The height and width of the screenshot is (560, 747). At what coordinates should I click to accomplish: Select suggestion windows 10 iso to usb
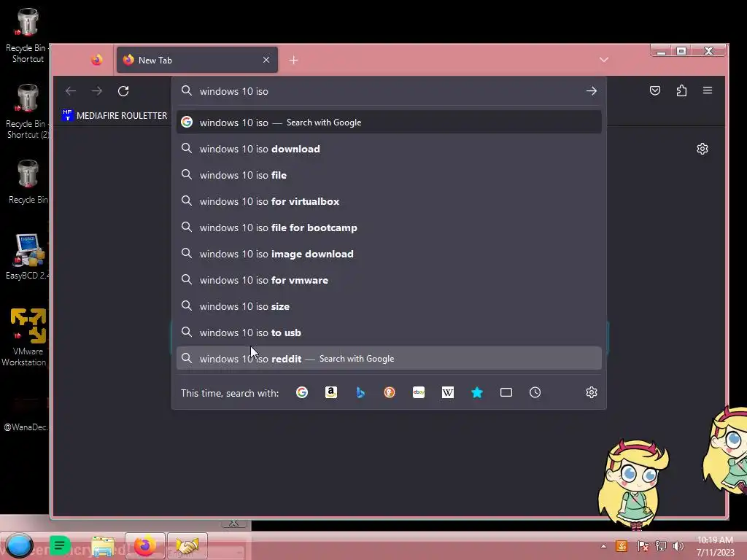click(389, 332)
